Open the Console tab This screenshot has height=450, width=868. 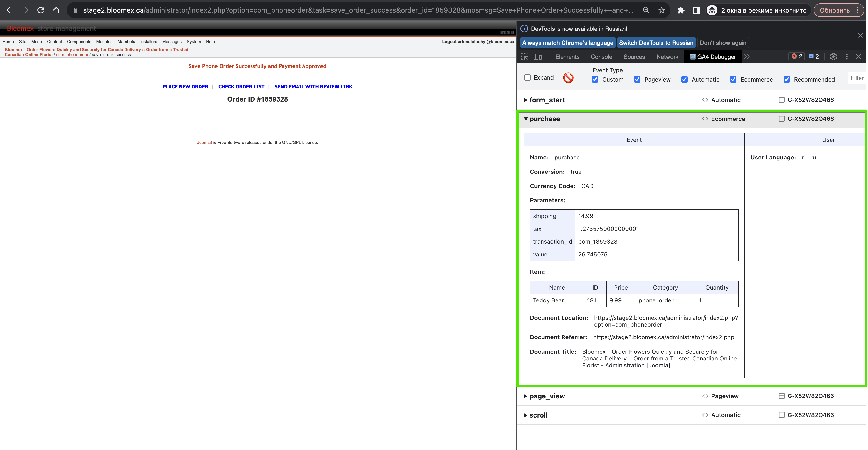click(601, 57)
